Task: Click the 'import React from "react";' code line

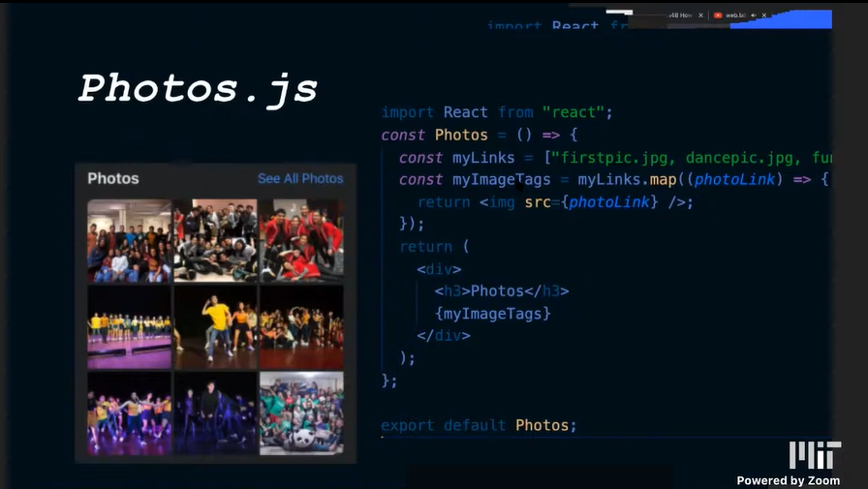Action: pyautogui.click(x=497, y=112)
